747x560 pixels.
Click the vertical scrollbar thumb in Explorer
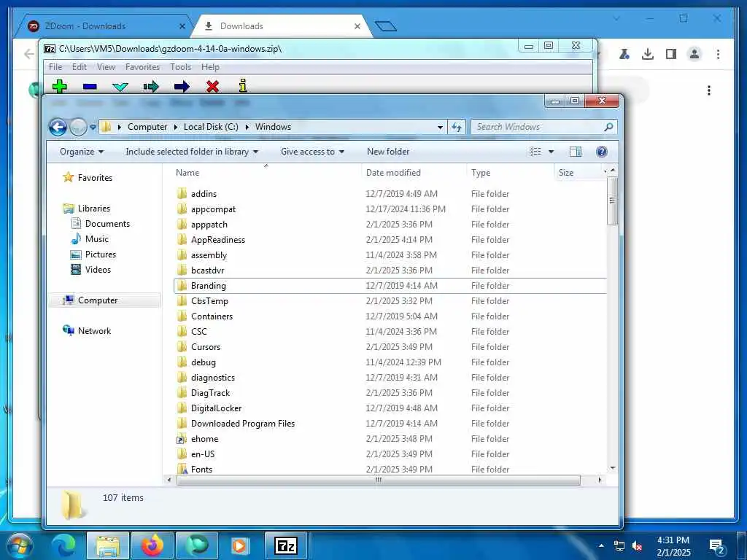pyautogui.click(x=612, y=201)
